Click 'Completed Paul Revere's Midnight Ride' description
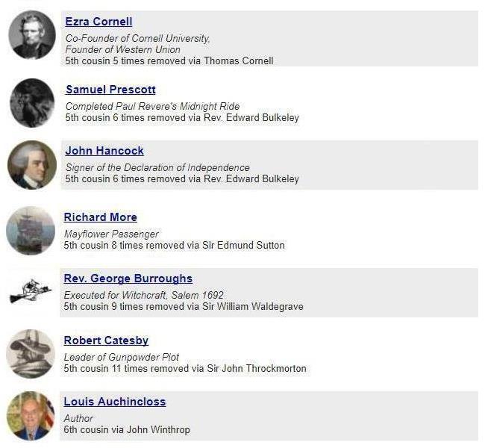This screenshot has height=448, width=485. [x=152, y=106]
